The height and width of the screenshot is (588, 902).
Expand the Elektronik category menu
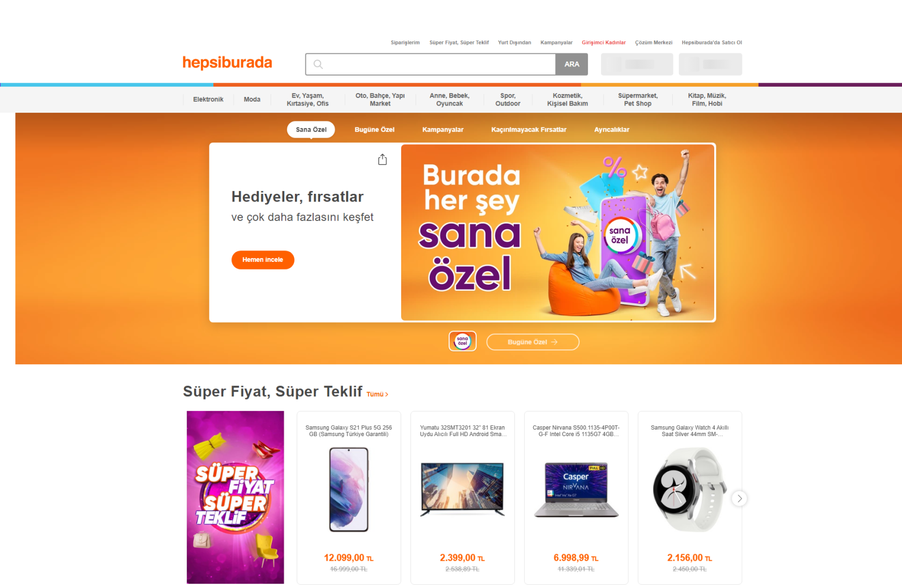coord(208,99)
